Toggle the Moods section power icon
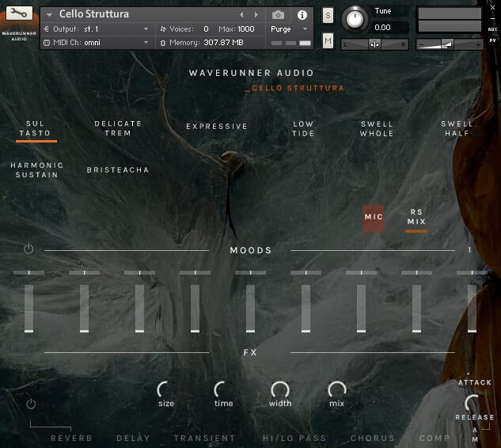The width and height of the screenshot is (501, 448). (28, 249)
